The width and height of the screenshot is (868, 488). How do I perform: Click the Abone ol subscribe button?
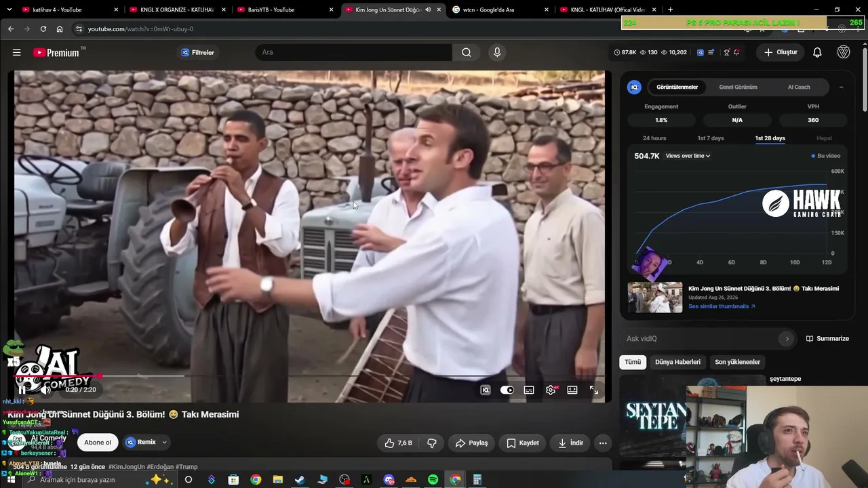(x=98, y=443)
